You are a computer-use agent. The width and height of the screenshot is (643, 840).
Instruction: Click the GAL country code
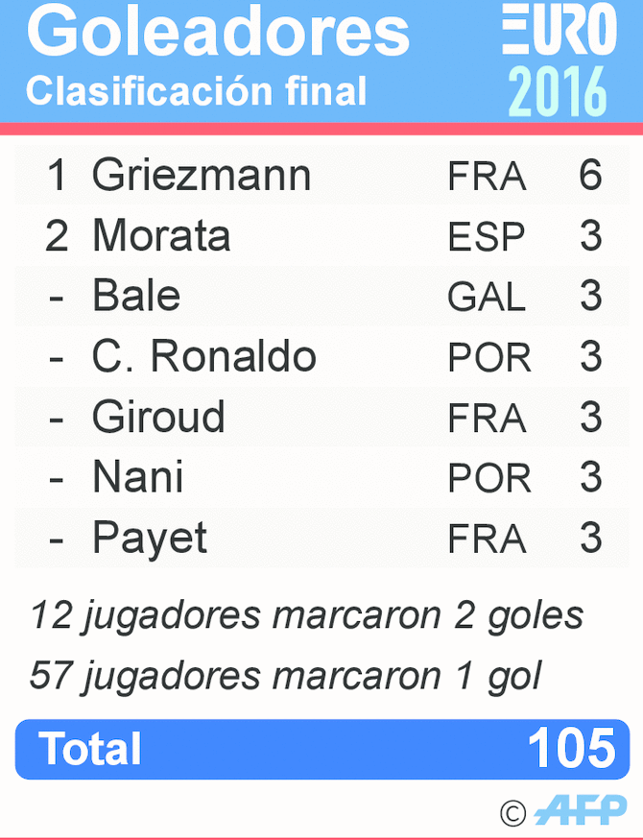pyautogui.click(x=487, y=298)
